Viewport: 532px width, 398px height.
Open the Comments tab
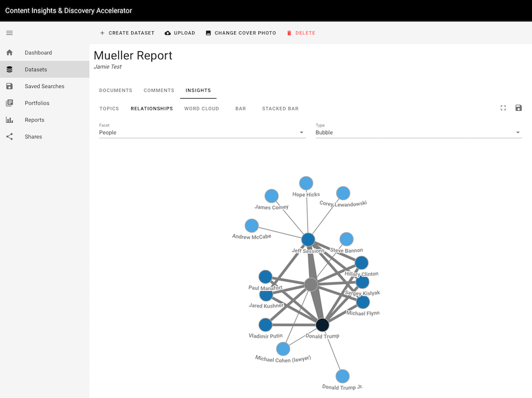[x=159, y=90]
